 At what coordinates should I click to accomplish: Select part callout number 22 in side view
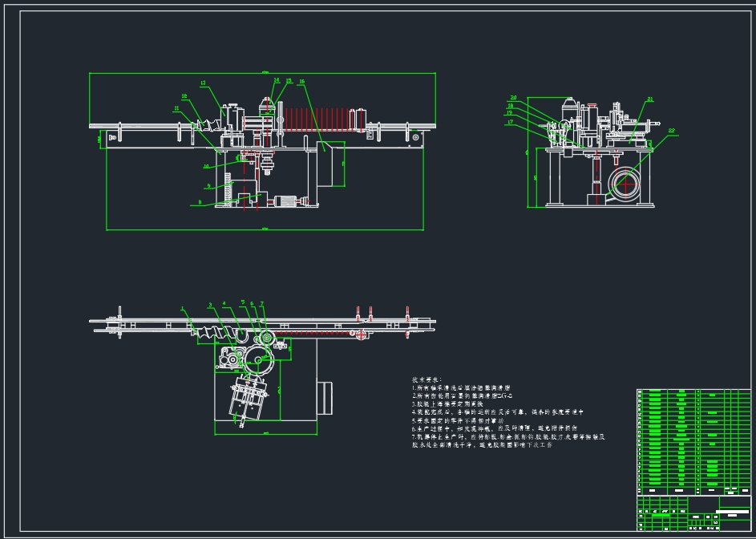[x=672, y=131]
